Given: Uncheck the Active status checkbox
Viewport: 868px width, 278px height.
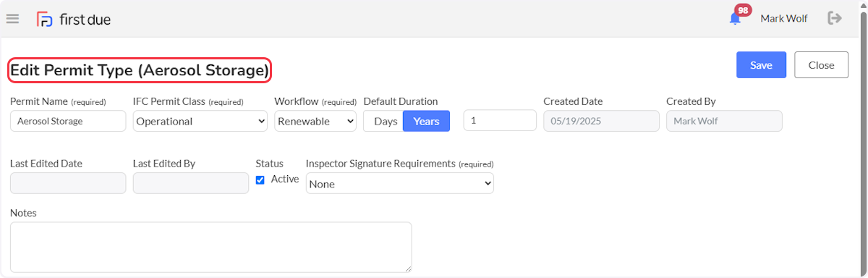Looking at the screenshot, I should (260, 180).
